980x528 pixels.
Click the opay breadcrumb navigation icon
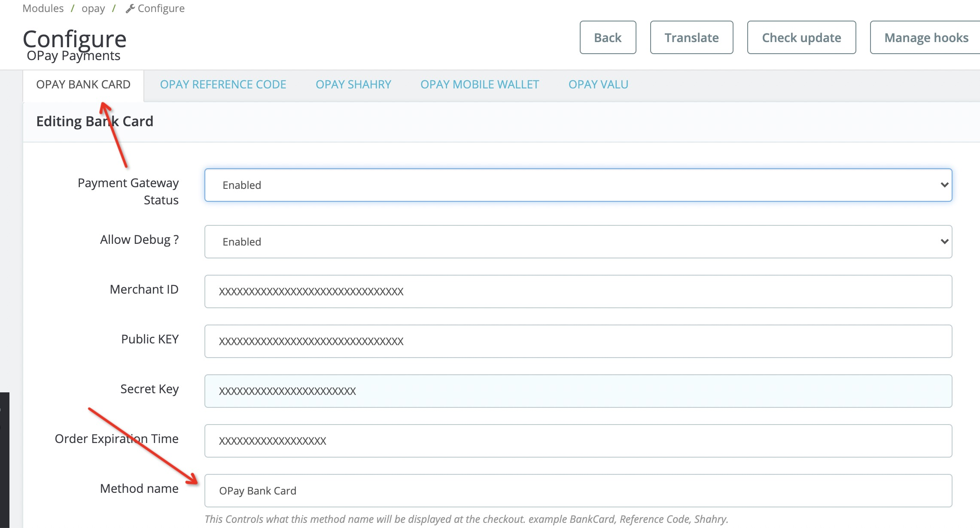(x=94, y=9)
